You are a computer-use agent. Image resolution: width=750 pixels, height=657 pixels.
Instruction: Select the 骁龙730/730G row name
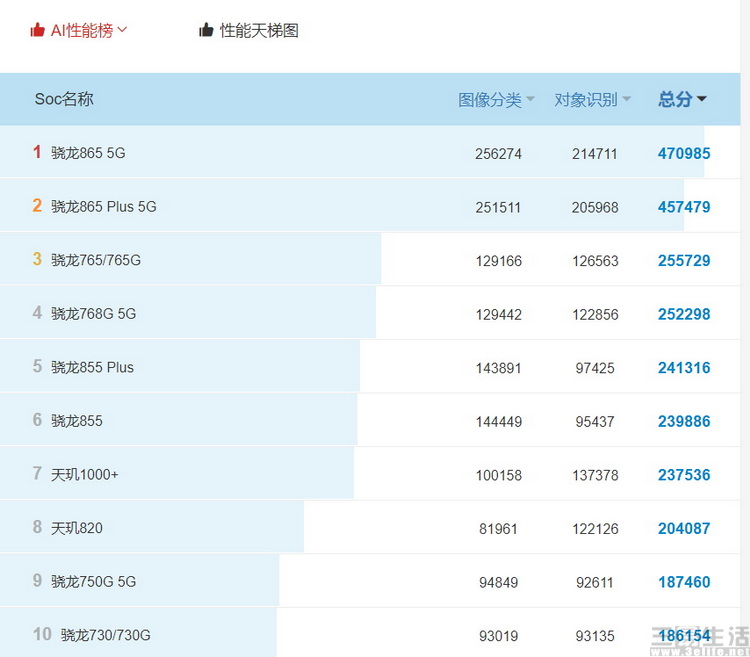(105, 635)
